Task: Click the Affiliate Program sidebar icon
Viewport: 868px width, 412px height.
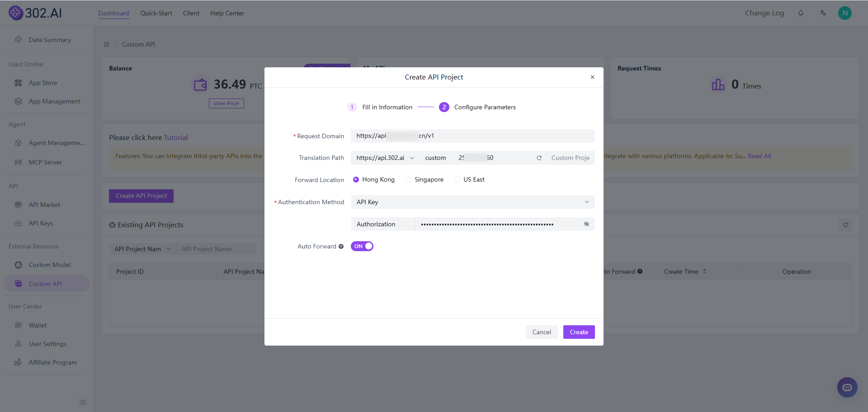Action: [x=18, y=362]
